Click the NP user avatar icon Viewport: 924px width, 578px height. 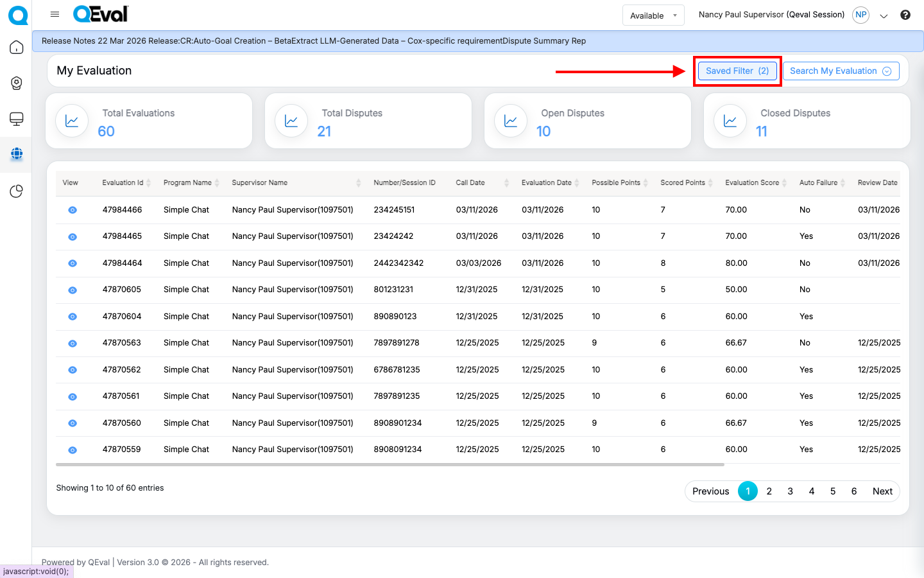click(860, 15)
